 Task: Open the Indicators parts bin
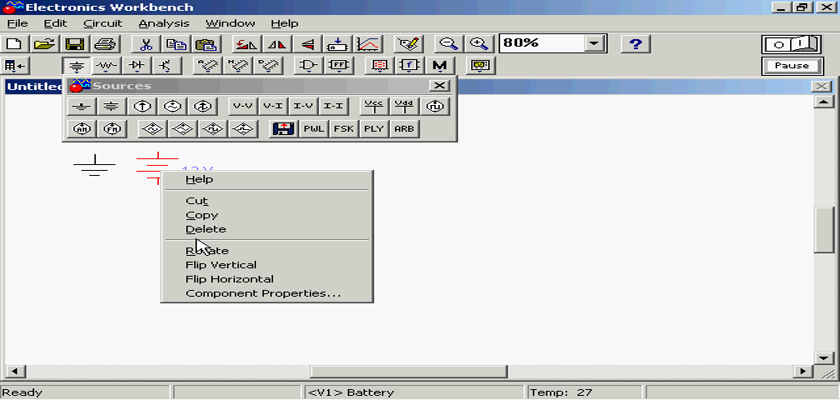379,66
